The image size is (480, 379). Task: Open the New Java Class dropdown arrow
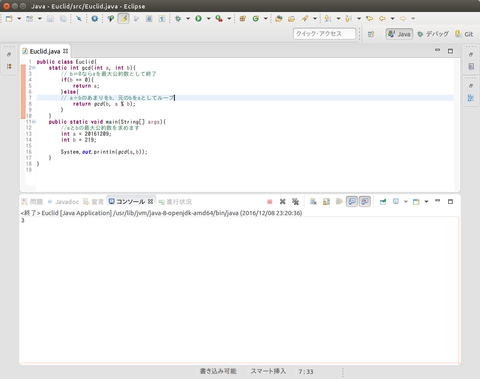coord(266,19)
